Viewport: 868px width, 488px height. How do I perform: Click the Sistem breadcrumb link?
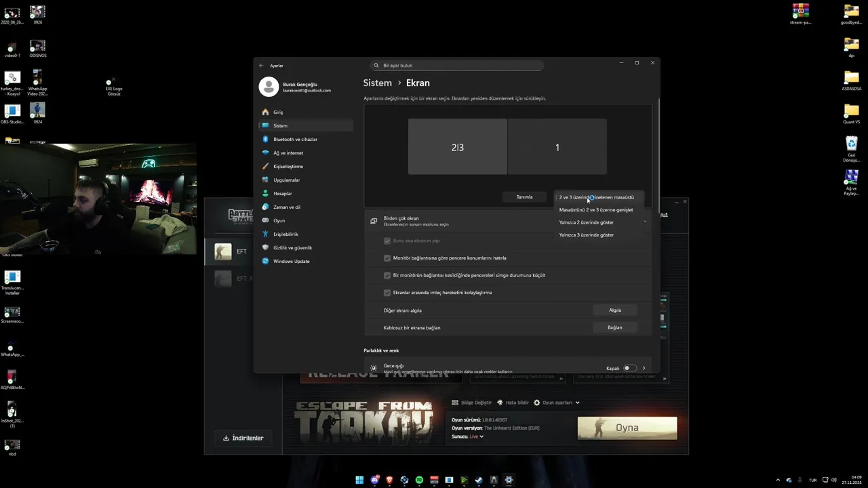(x=378, y=83)
